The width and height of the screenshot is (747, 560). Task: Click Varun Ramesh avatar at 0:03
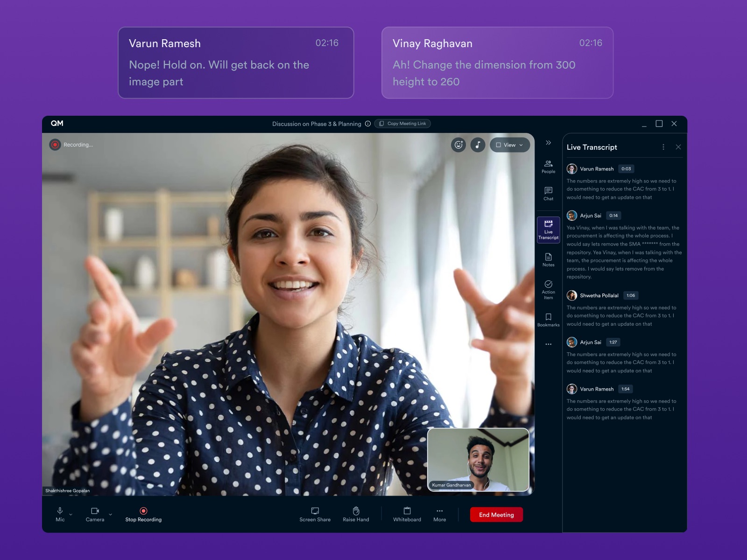(x=572, y=169)
